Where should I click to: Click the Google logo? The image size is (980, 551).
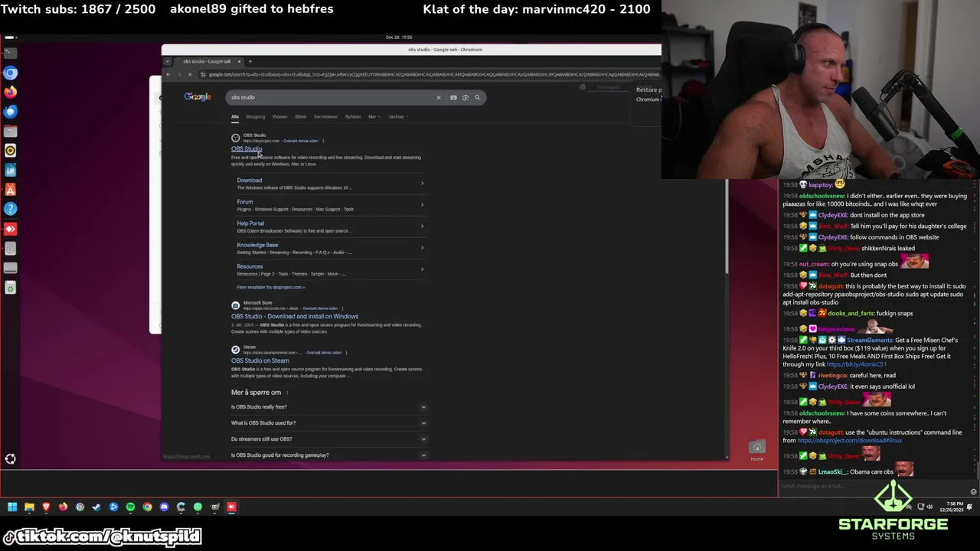(198, 96)
